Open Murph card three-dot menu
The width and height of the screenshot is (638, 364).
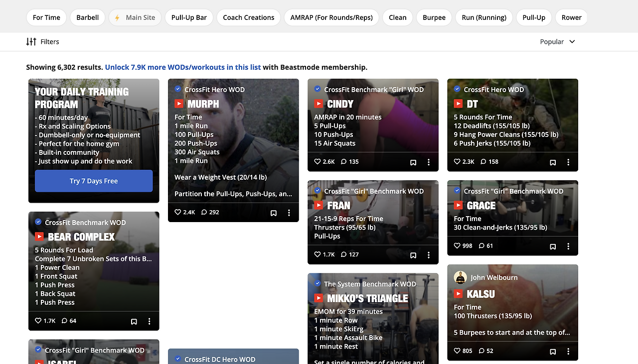click(289, 213)
